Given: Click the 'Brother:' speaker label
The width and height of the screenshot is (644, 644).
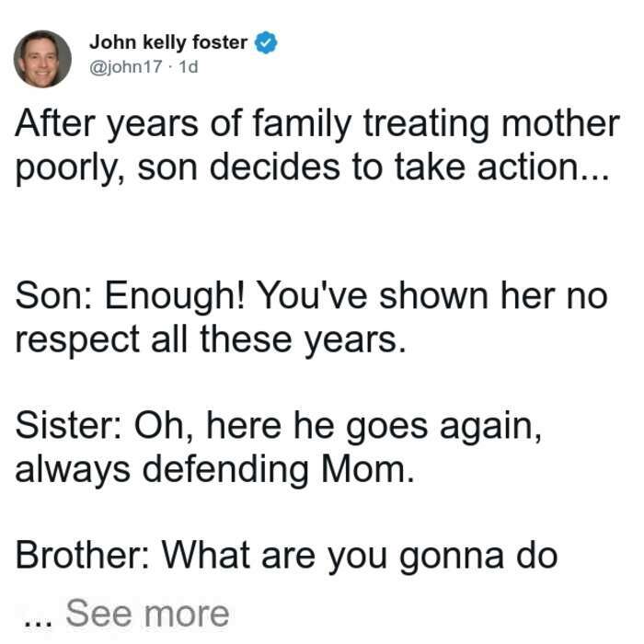Looking at the screenshot, I should tap(82, 555).
